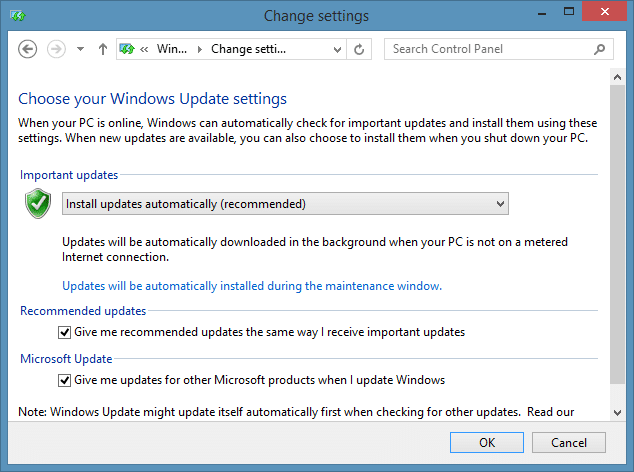Minimize the Change settings window

pyautogui.click(x=542, y=13)
